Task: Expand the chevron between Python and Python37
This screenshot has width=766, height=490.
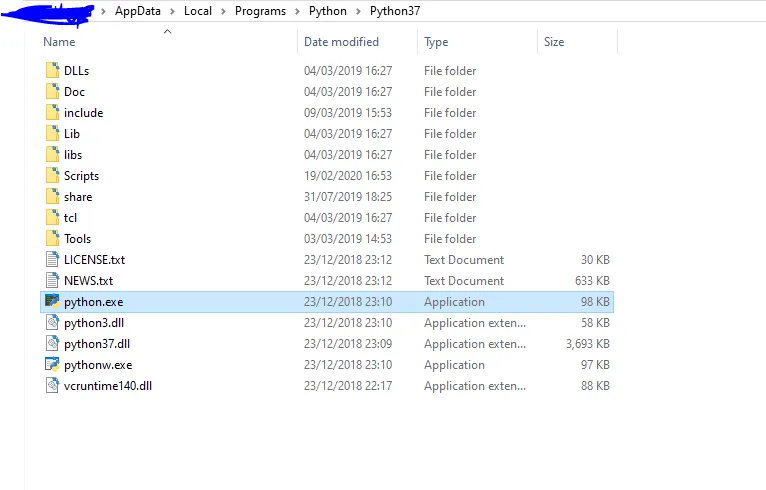Action: [358, 11]
